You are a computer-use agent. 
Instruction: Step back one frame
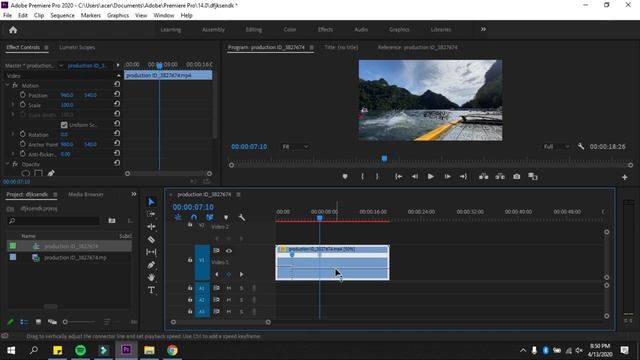(415, 177)
